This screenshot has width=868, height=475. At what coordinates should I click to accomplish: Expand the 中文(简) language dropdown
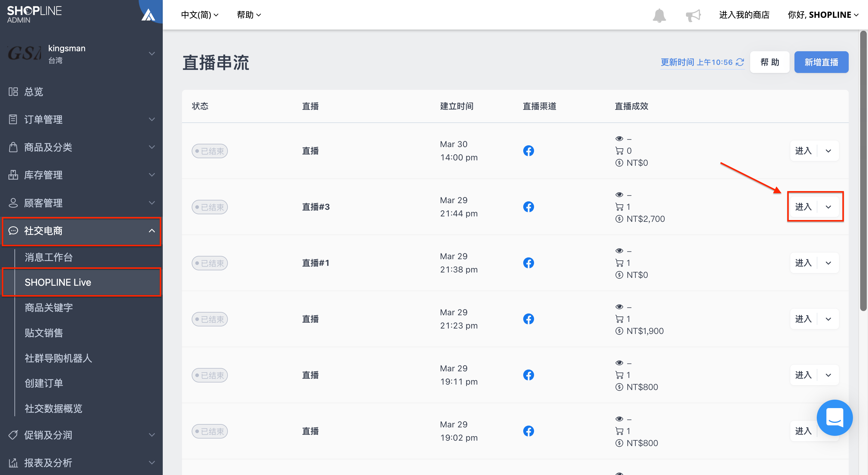[x=200, y=15]
